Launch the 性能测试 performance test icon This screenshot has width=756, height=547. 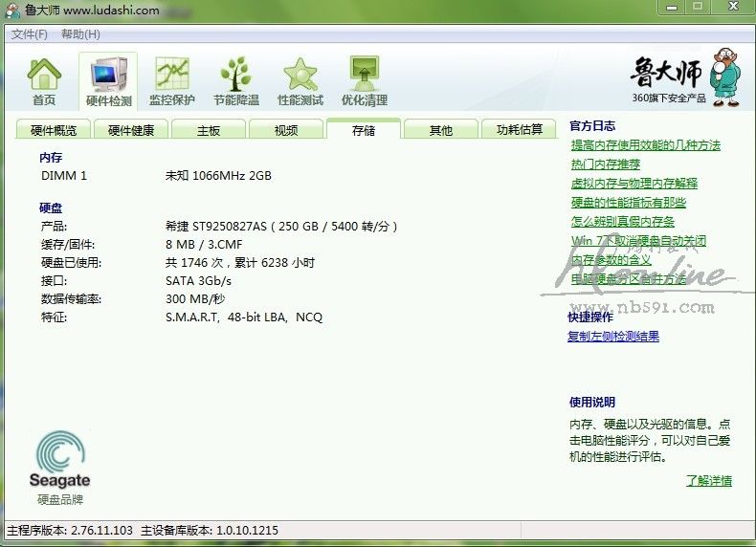click(x=300, y=81)
